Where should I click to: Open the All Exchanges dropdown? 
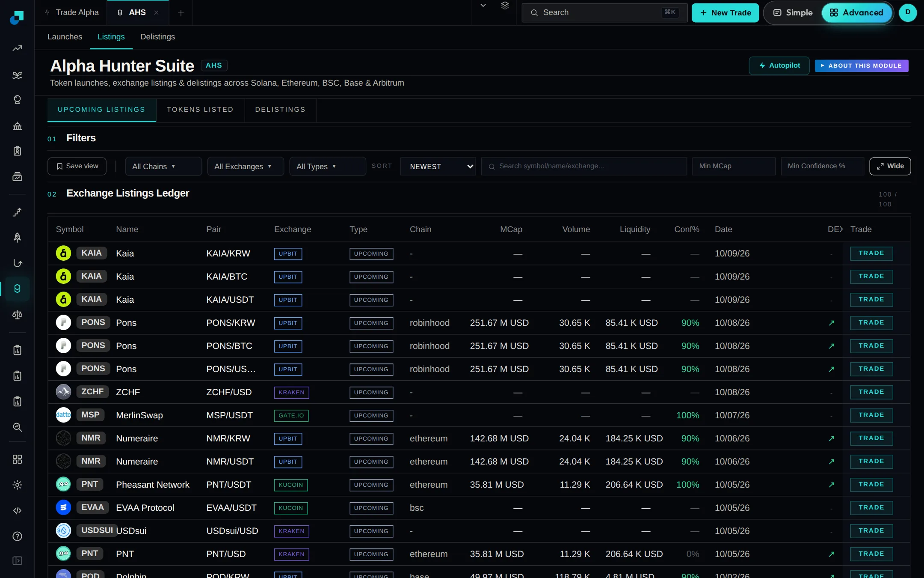click(245, 166)
